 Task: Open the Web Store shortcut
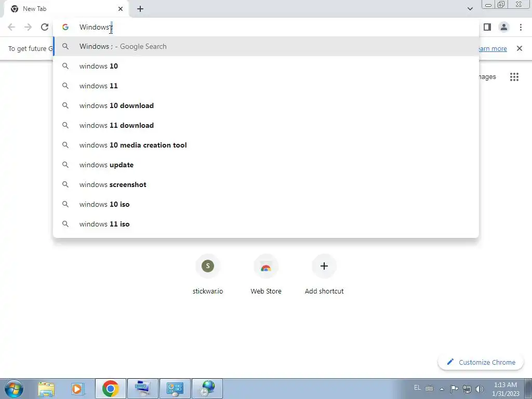point(266,274)
